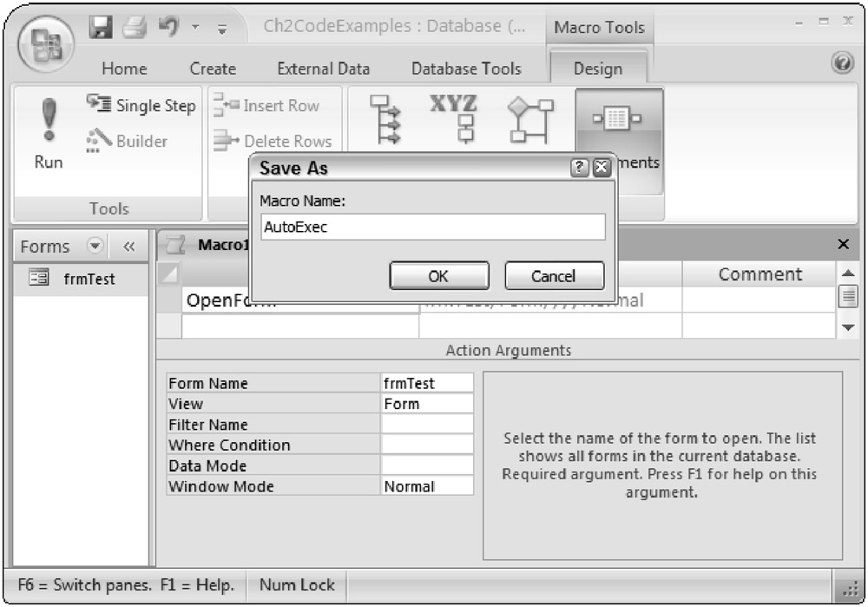Image resolution: width=868 pixels, height=607 pixels.
Task: Open the Access Help question mark icon
Action: coord(840,64)
